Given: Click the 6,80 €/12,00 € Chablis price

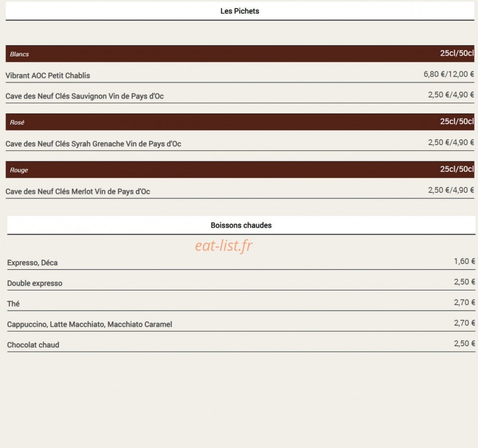Looking at the screenshot, I should 449,74.
